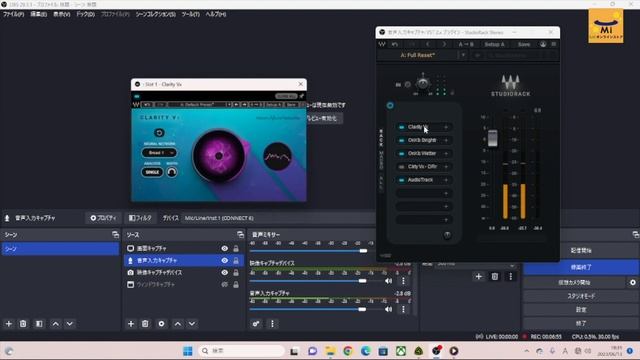The image size is (640, 360).
Task: Open Google Chrome from the taskbar
Action: pyautogui.click(x=348, y=351)
